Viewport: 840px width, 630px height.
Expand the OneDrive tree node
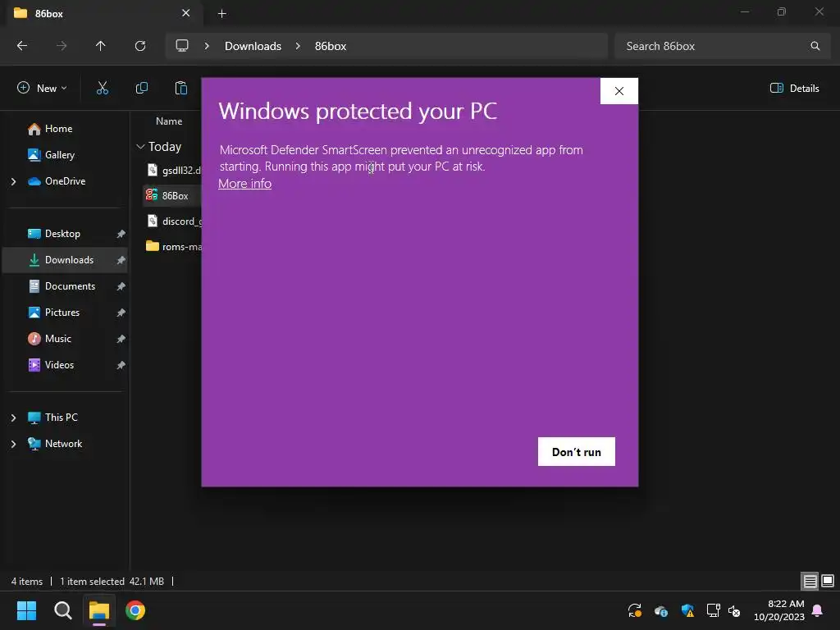pyautogui.click(x=13, y=181)
